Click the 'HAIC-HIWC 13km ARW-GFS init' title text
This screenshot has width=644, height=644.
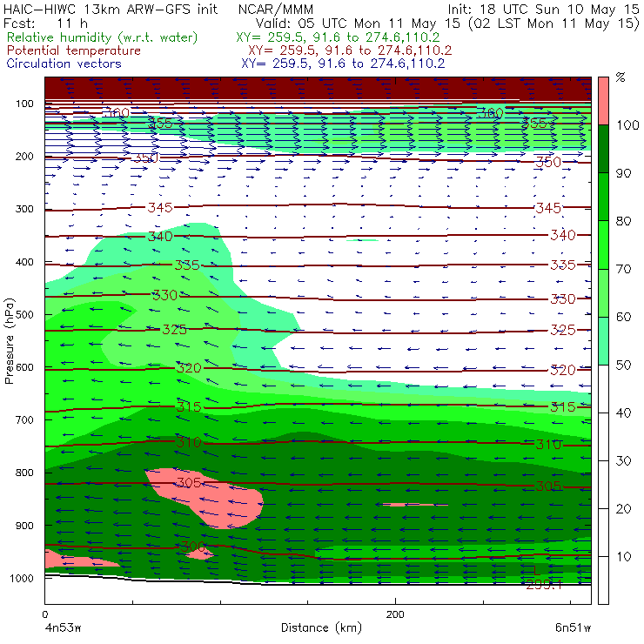click(110, 9)
